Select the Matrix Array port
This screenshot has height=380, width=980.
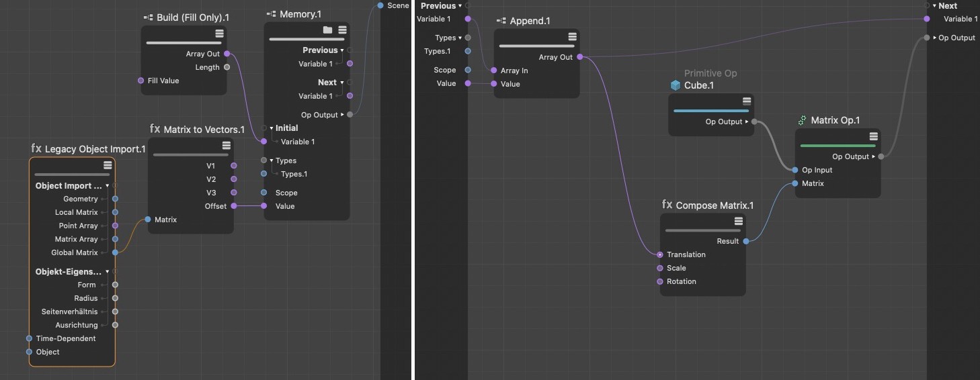(x=115, y=239)
